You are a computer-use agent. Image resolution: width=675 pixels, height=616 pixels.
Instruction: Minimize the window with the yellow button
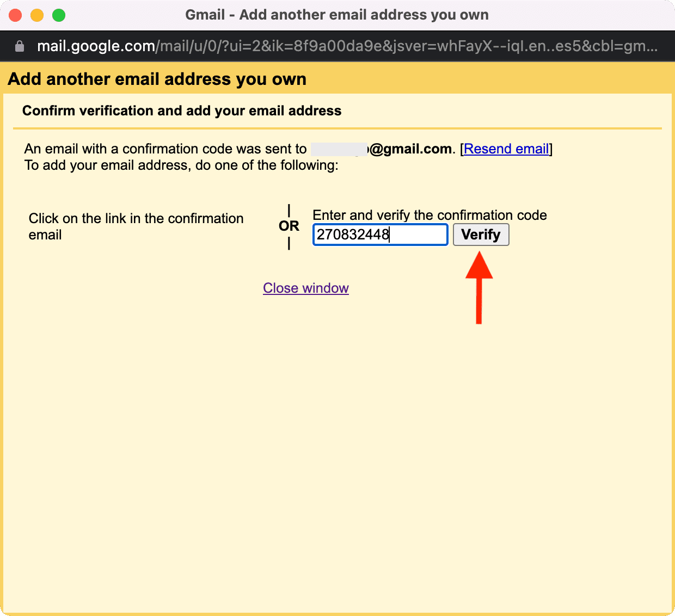tap(37, 15)
